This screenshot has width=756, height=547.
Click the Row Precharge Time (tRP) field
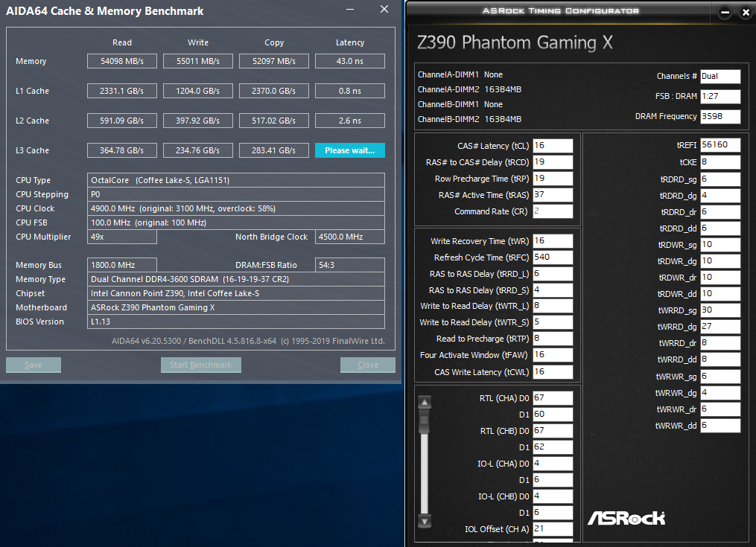coord(553,179)
